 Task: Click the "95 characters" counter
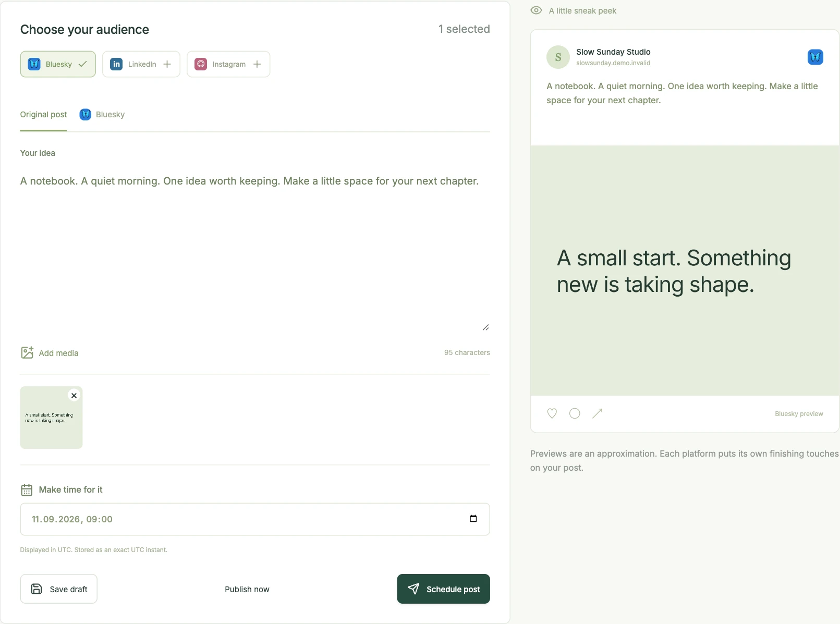tap(467, 352)
